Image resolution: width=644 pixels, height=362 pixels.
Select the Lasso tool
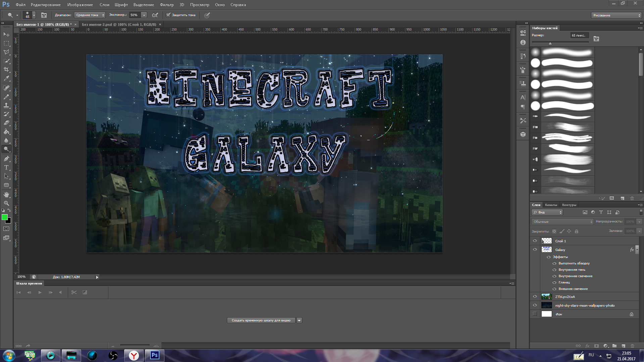6,52
